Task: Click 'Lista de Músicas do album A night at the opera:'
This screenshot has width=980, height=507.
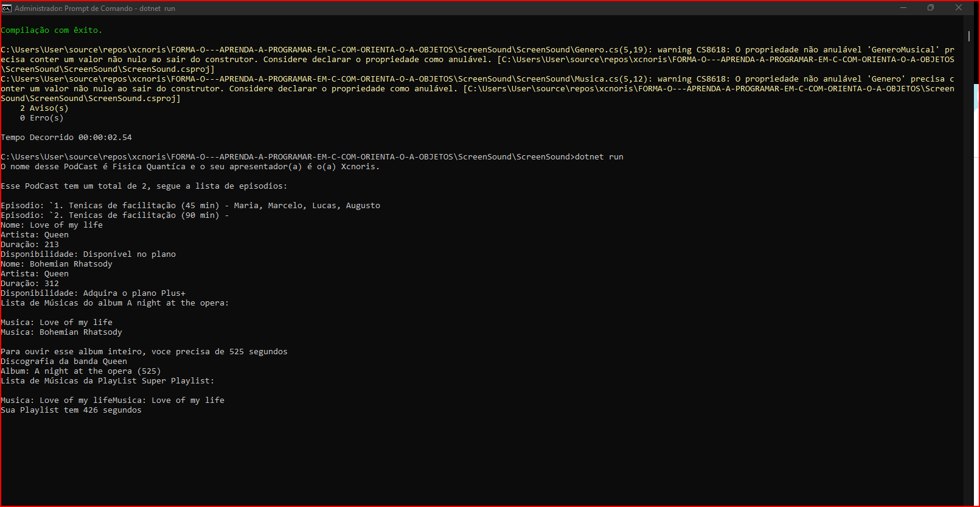Action: 115,302
